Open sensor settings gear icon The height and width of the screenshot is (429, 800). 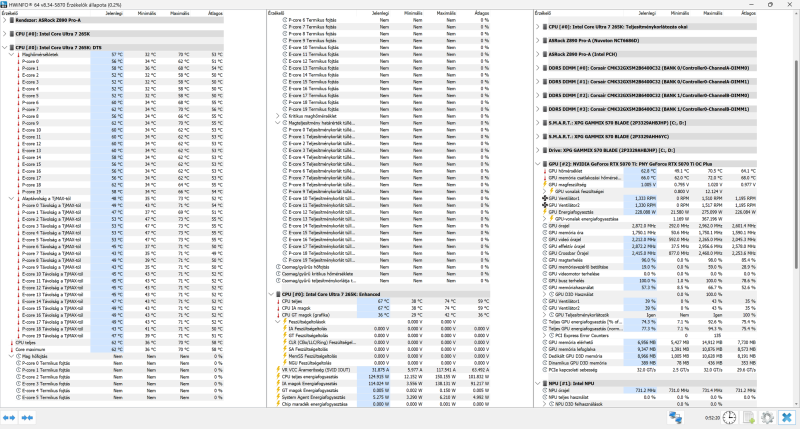[767, 418]
